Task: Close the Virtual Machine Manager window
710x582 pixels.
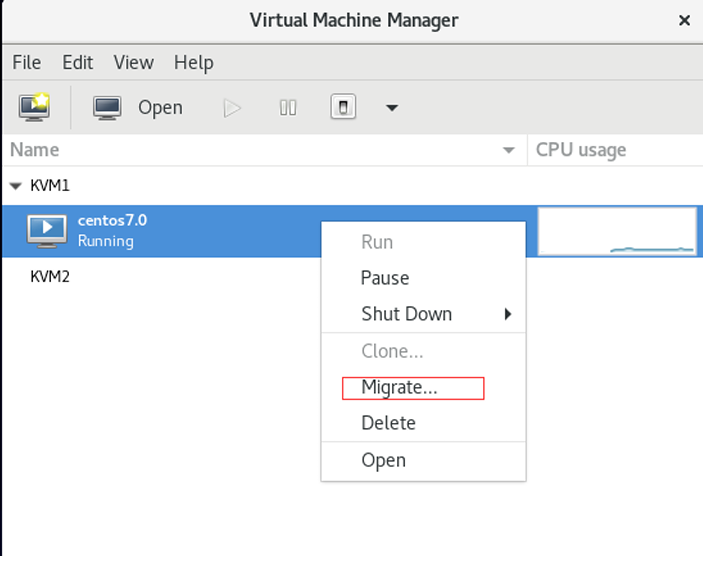Action: pyautogui.click(x=684, y=20)
